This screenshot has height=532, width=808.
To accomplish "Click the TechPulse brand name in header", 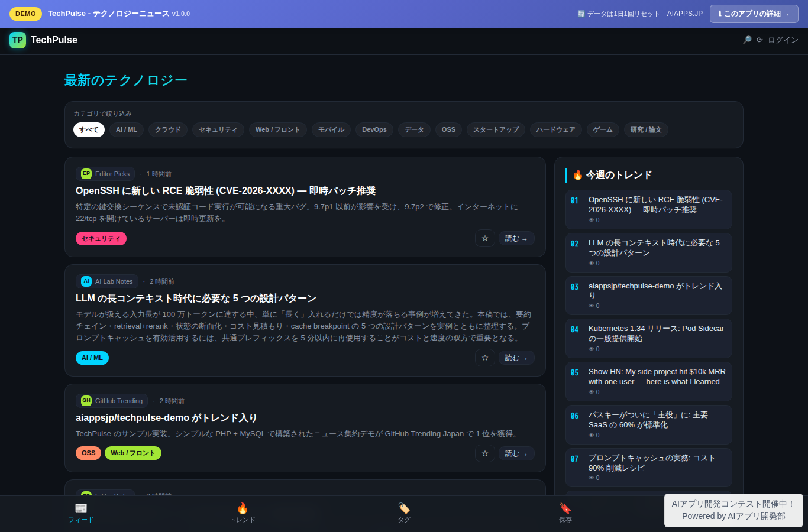I will pyautogui.click(x=54, y=40).
